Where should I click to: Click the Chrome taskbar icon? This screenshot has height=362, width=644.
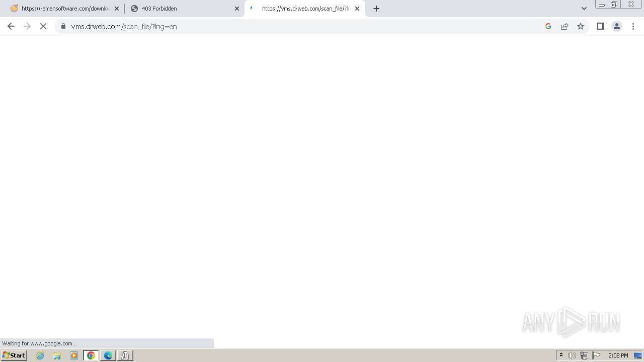(x=91, y=355)
